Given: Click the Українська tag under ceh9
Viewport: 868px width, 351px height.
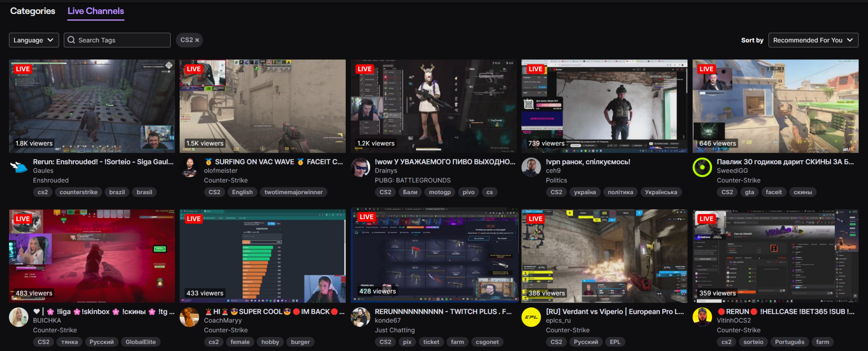Looking at the screenshot, I should click(661, 192).
